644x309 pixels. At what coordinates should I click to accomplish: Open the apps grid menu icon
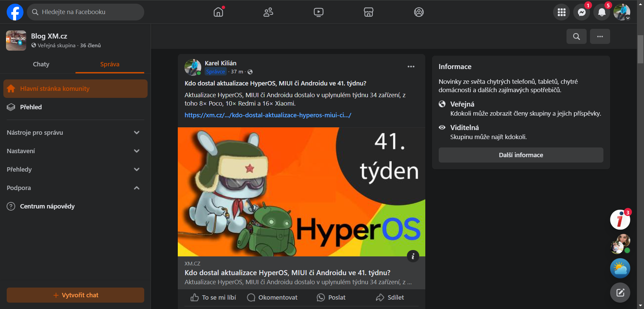coord(561,12)
